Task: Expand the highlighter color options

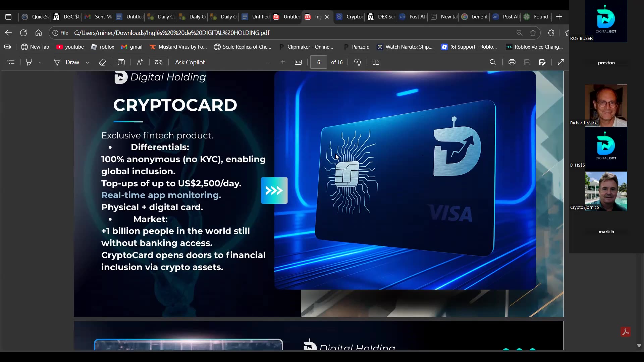Action: [x=40, y=62]
